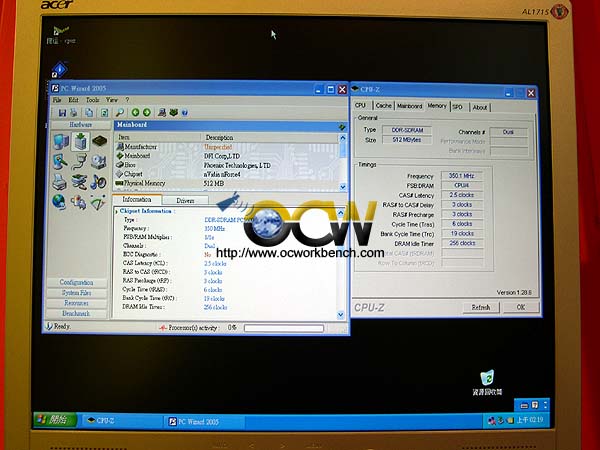The height and width of the screenshot is (450, 600).
Task: Click the Chipset Information heading in Information pane
Action: 147,211
